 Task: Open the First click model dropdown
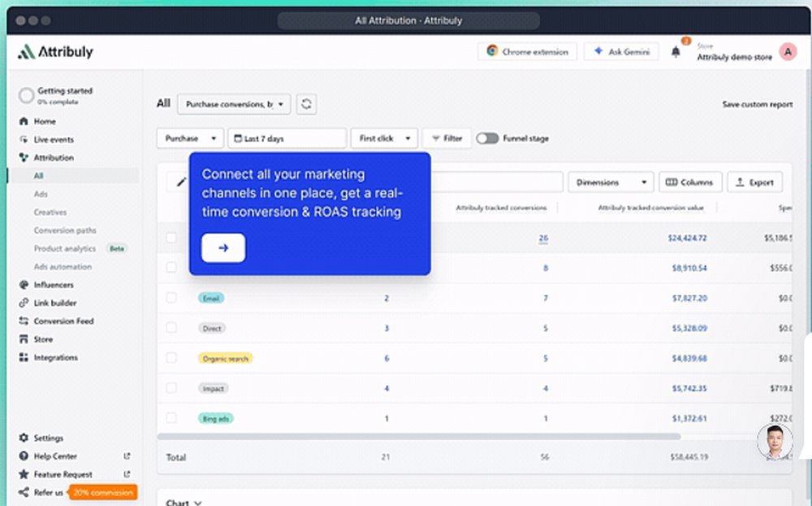[384, 138]
